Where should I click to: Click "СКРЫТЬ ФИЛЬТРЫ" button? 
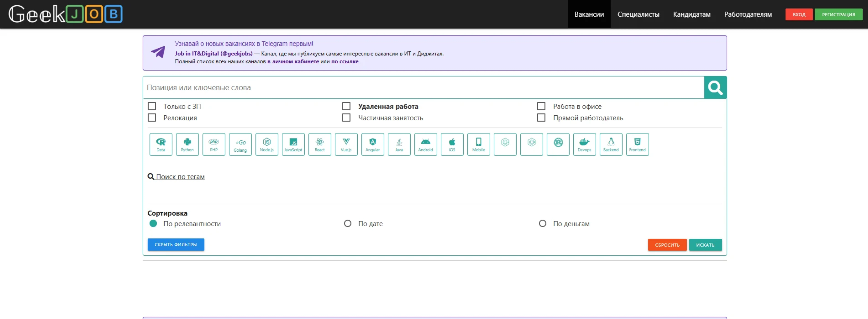(x=176, y=245)
